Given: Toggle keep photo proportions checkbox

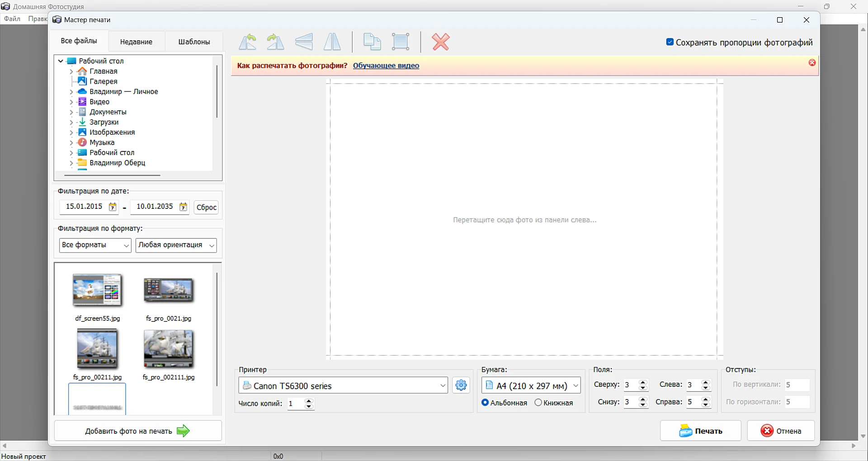Looking at the screenshot, I should click(670, 42).
